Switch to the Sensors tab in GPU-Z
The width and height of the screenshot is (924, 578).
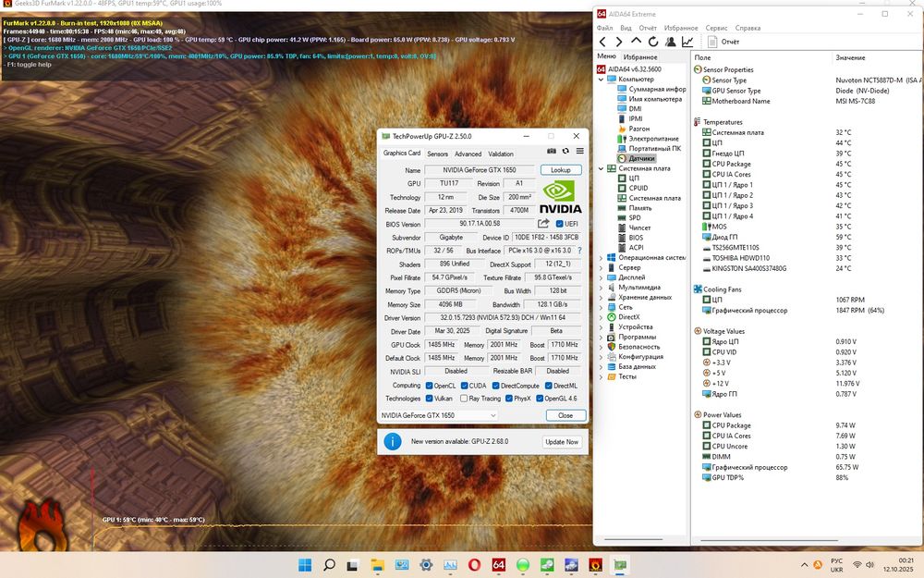pos(437,154)
